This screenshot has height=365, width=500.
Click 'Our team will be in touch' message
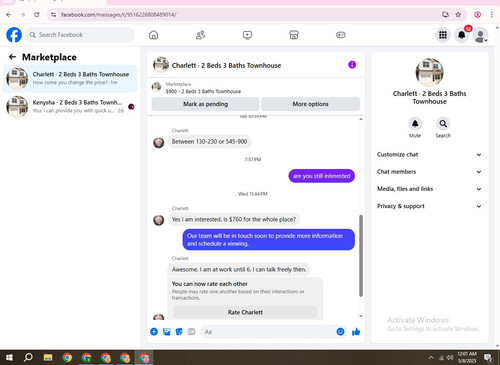tap(269, 240)
